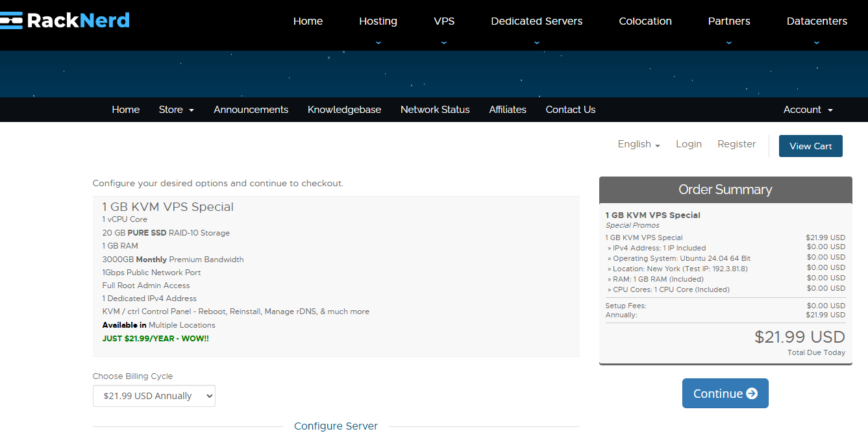Click the Full Root Admin Access line

146,286
